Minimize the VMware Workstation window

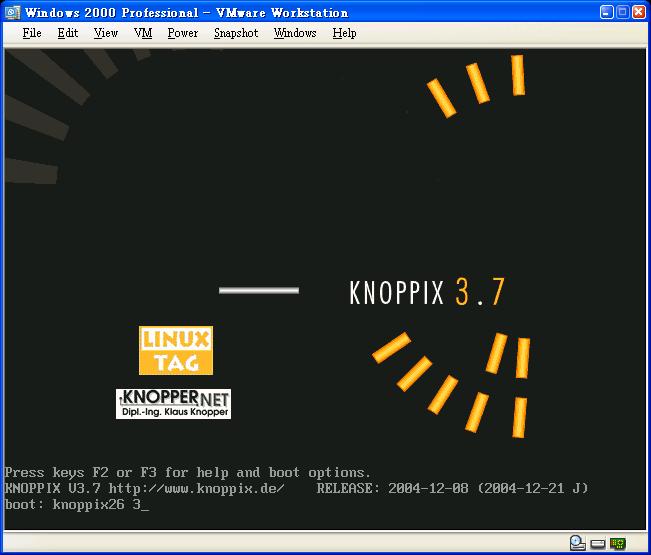click(x=607, y=12)
